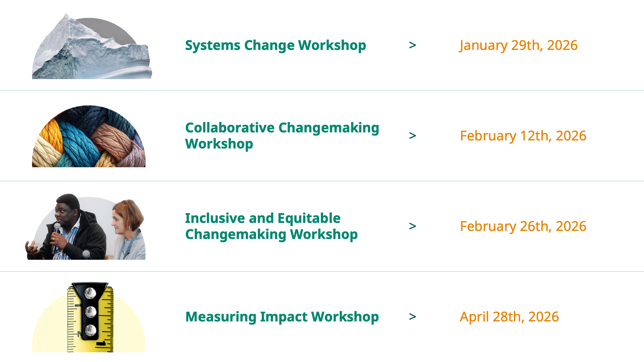Select the April 28th, 2026 date
The image size is (644, 362).
(509, 317)
